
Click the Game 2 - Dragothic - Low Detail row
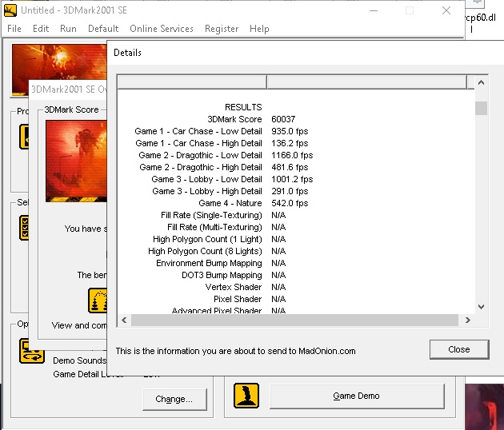coord(226,155)
